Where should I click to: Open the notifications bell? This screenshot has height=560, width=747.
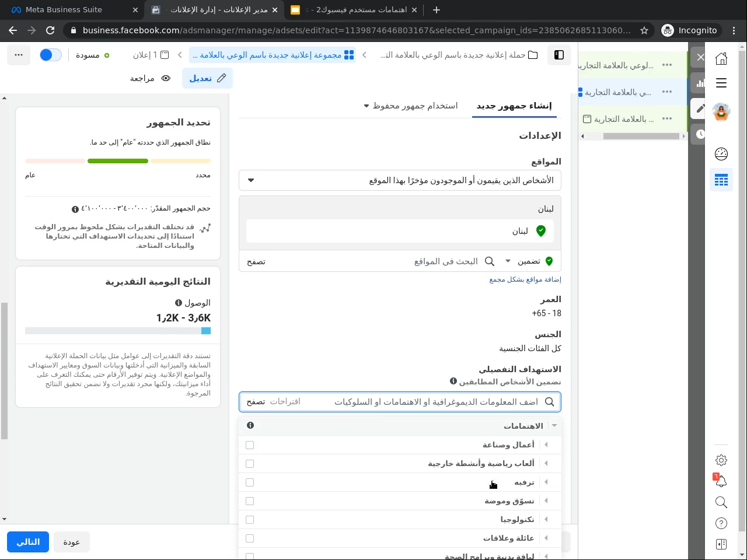[721, 481]
